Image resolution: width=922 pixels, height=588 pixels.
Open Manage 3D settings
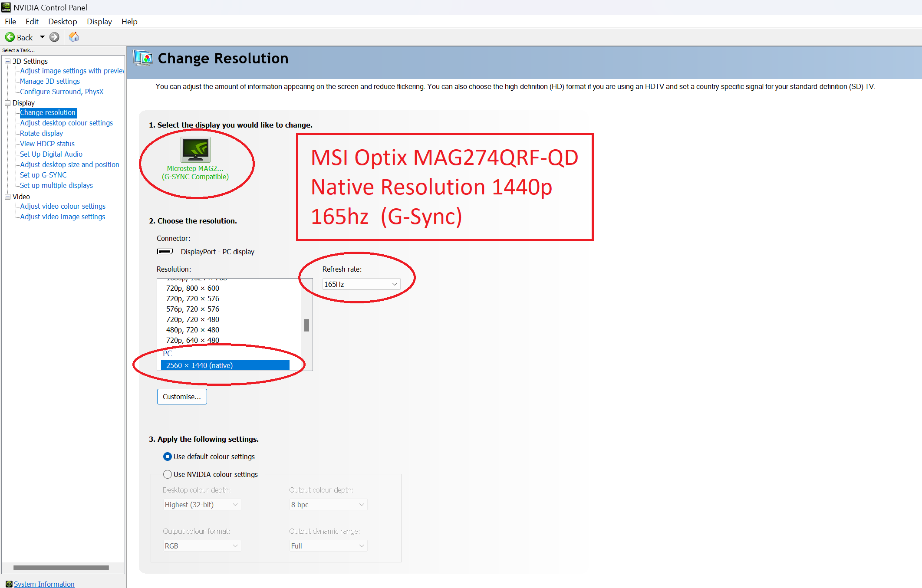(50, 81)
